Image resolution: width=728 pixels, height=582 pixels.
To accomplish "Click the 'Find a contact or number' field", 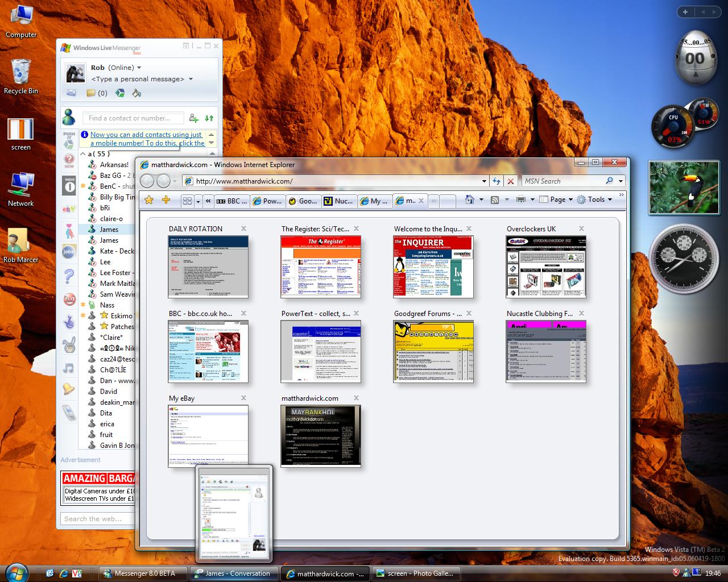I will pos(134,118).
